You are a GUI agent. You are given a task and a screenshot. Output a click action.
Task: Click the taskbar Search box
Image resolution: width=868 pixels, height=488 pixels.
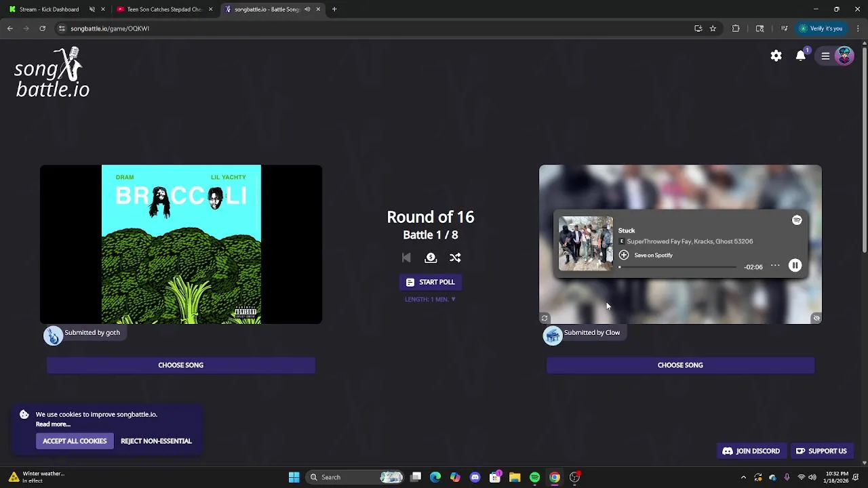click(355, 477)
